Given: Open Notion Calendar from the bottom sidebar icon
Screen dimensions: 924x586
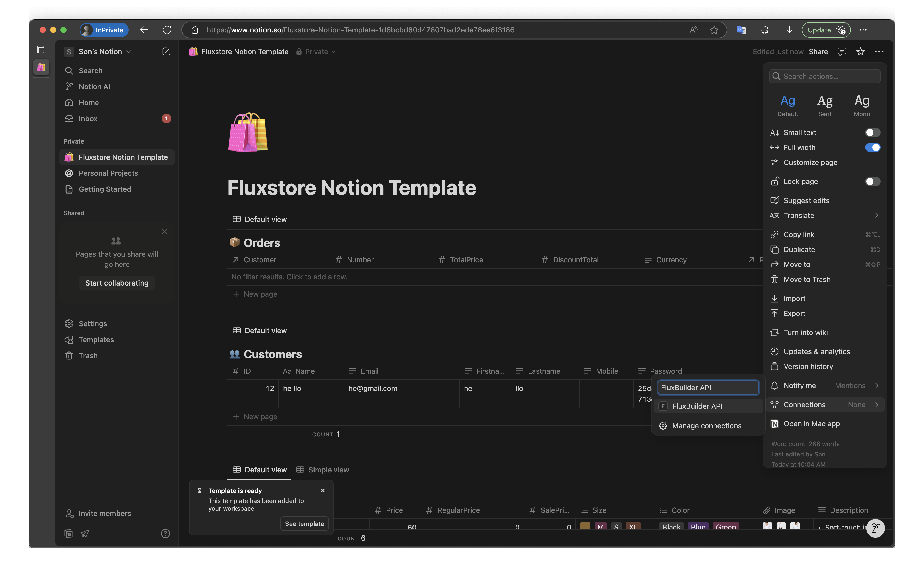Looking at the screenshot, I should click(x=69, y=533).
